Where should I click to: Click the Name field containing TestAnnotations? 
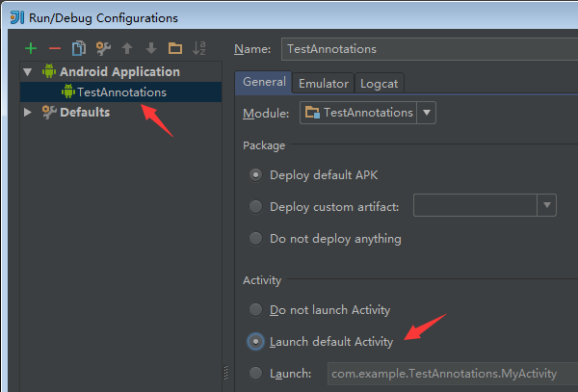coord(430,49)
